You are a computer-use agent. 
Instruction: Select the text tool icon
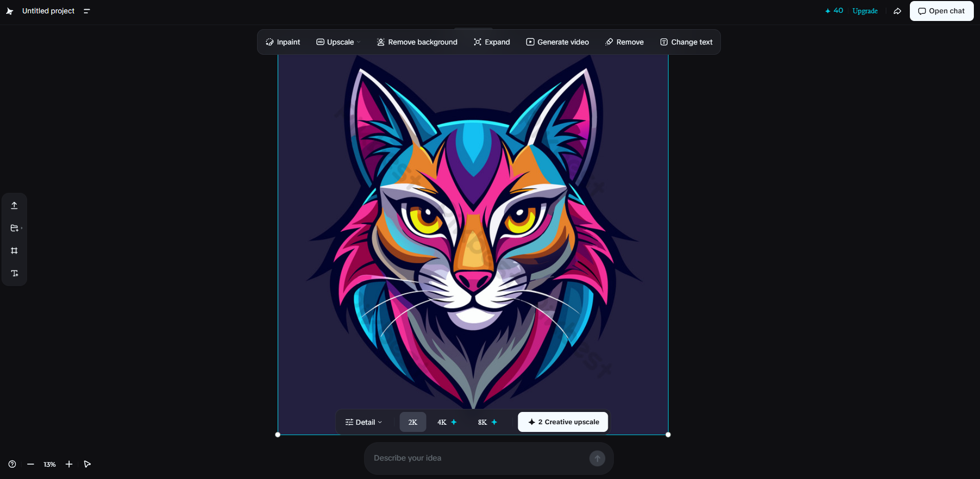tap(14, 273)
